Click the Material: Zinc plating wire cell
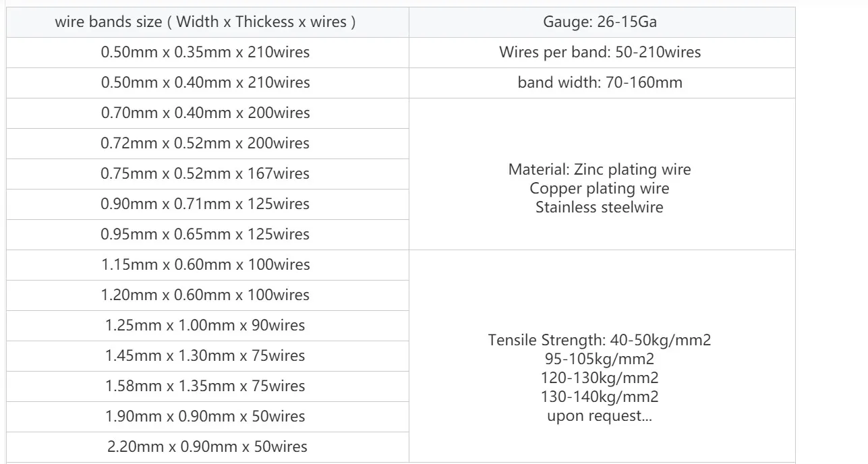 pyautogui.click(x=600, y=173)
